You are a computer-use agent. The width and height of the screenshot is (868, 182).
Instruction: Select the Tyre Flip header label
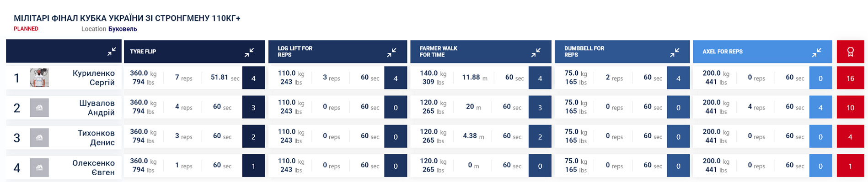(143, 52)
